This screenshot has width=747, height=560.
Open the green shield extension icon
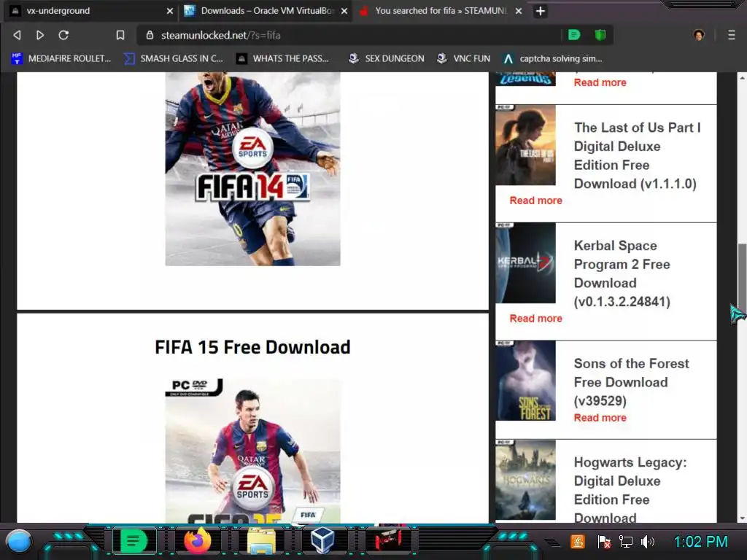point(600,35)
